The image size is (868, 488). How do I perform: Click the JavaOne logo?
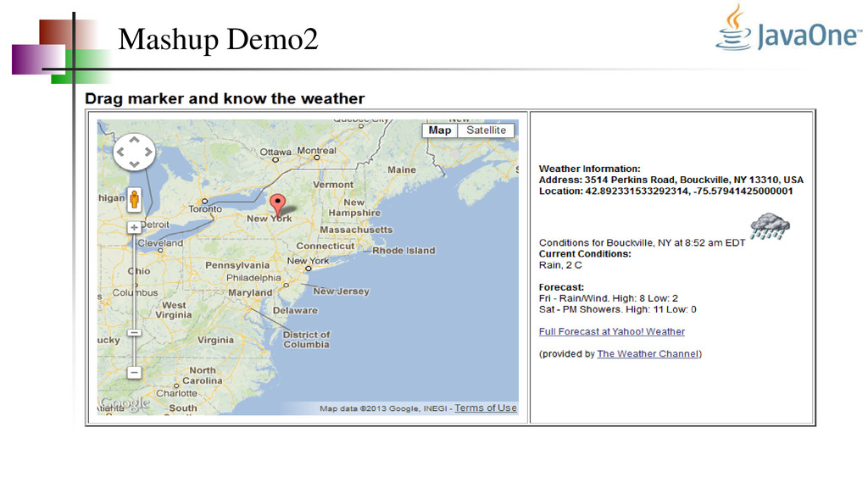(789, 28)
